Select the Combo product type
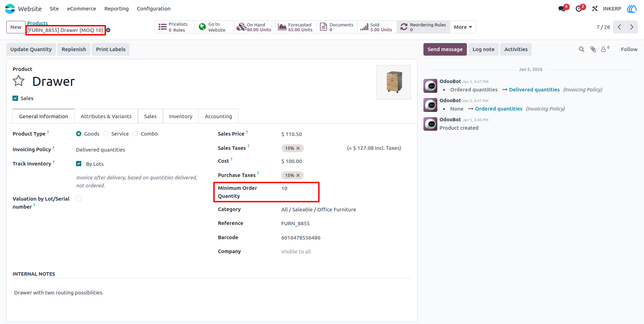This screenshot has height=324, width=644. pyautogui.click(x=135, y=134)
